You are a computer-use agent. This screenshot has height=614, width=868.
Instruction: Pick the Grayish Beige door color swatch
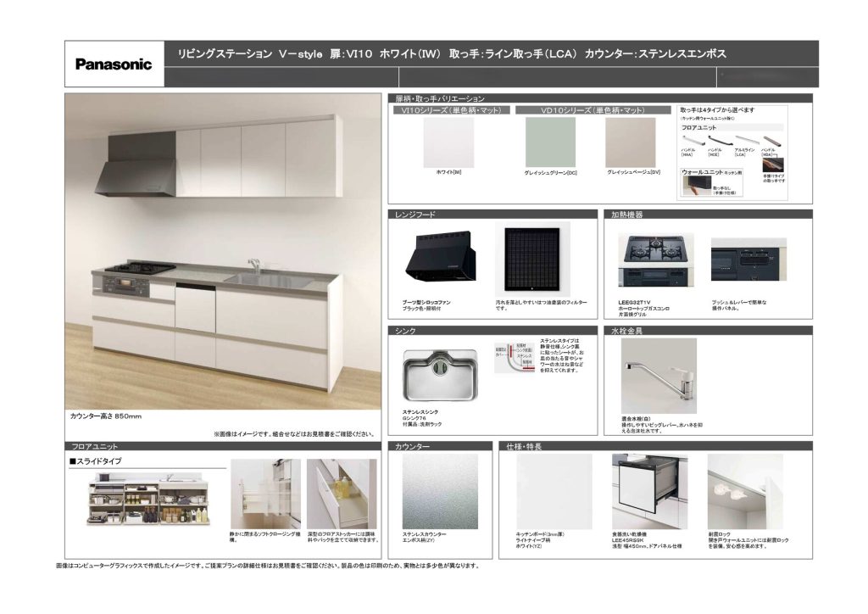pyautogui.click(x=631, y=142)
